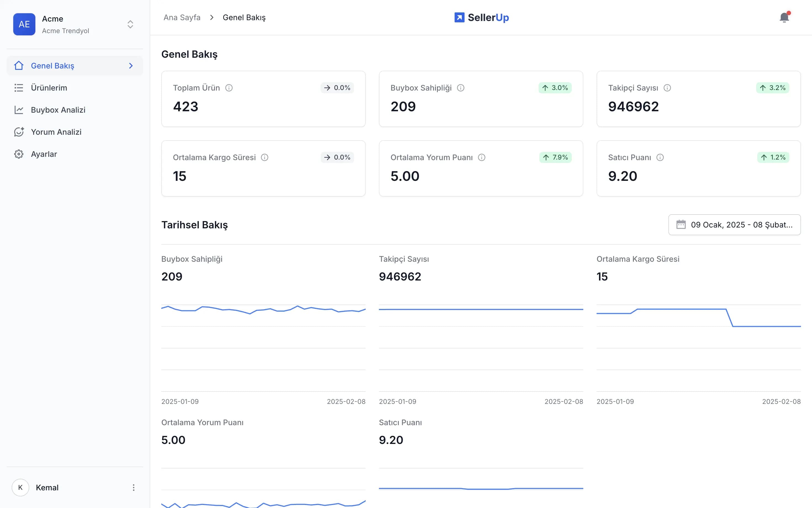Image resolution: width=812 pixels, height=508 pixels.
Task: Click the Ortalama Kargo Süresi history chart
Action: pos(698,348)
